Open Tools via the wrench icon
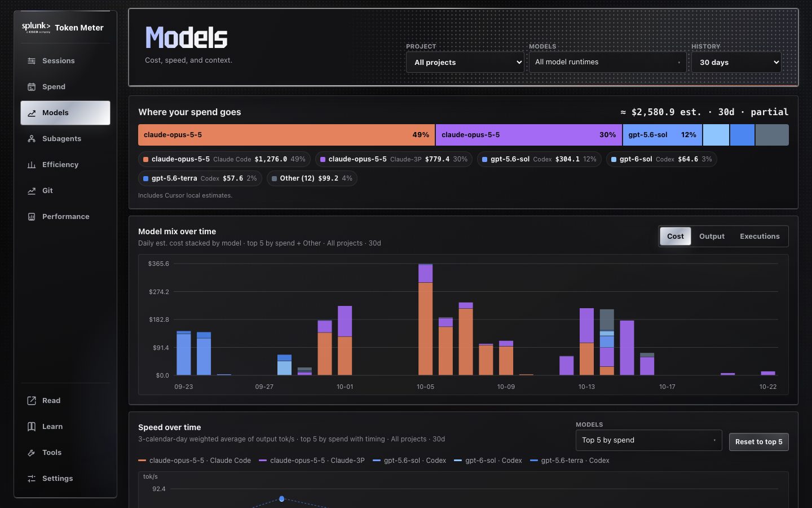 point(32,453)
